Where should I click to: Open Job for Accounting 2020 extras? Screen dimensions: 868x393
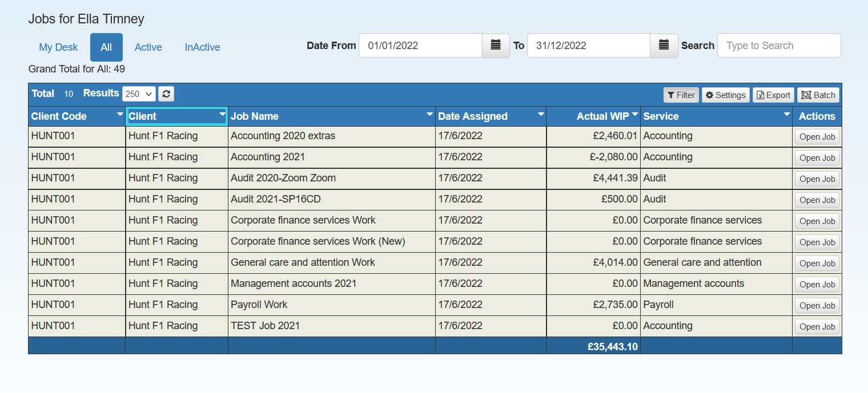click(817, 137)
